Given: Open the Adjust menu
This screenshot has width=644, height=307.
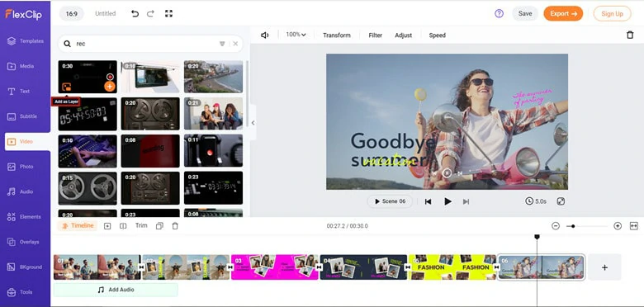Looking at the screenshot, I should 403,35.
